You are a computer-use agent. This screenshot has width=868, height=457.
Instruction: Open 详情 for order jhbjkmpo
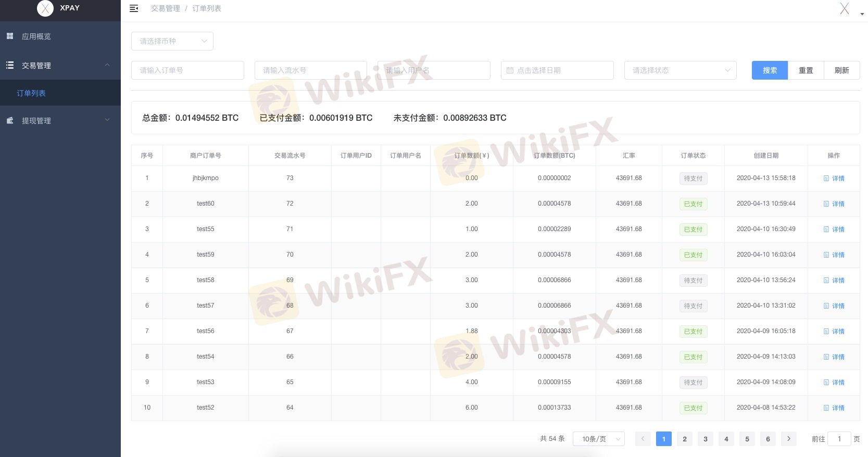point(834,179)
